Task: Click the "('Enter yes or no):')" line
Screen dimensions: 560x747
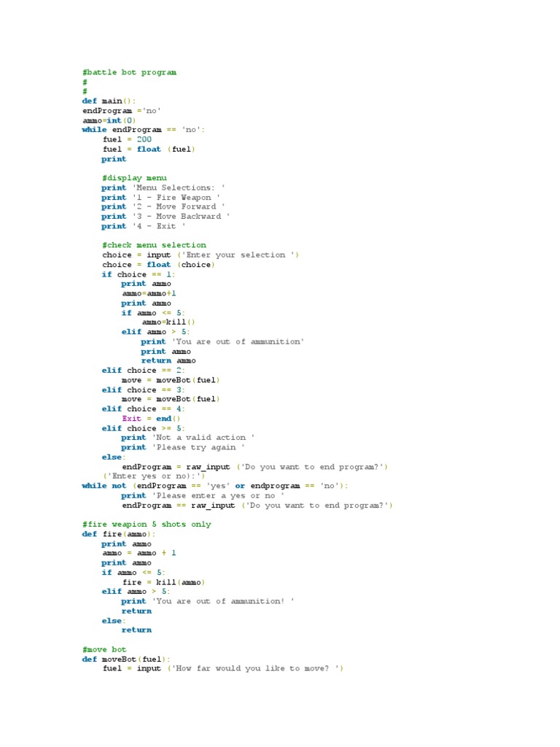Action: pos(155,476)
